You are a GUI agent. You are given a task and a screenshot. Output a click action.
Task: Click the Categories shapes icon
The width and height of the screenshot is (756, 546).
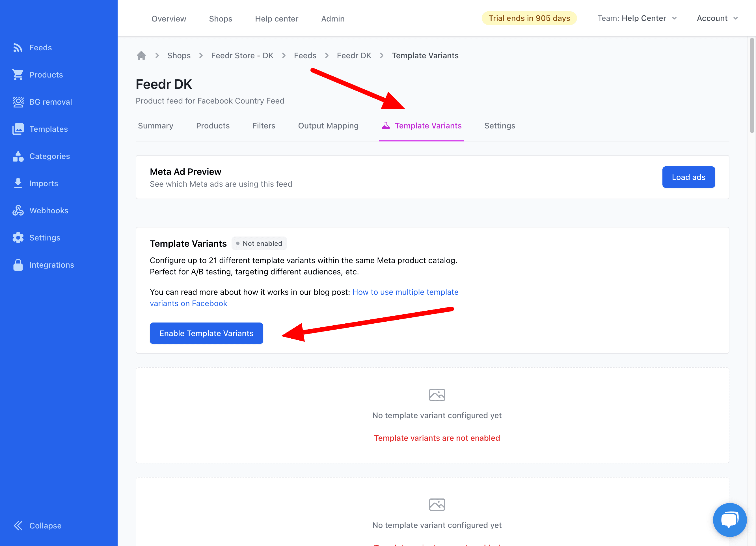pos(18,156)
